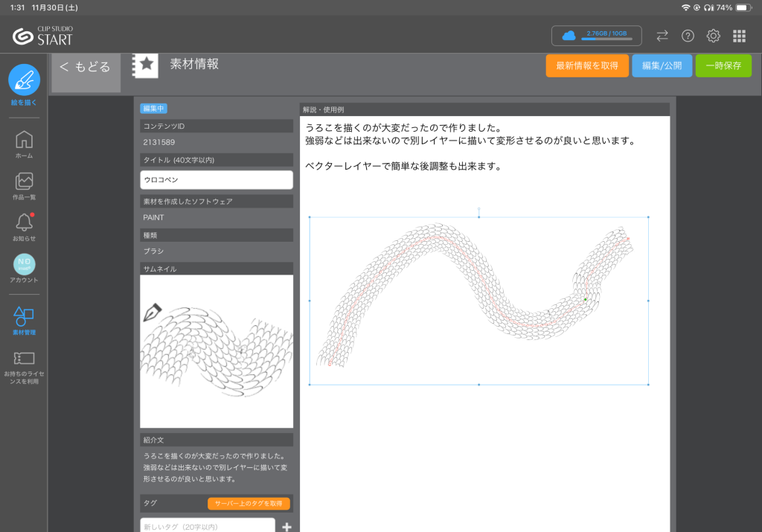Open the license ticket icon in sidebar
Viewport: 762px width, 532px height.
click(24, 359)
